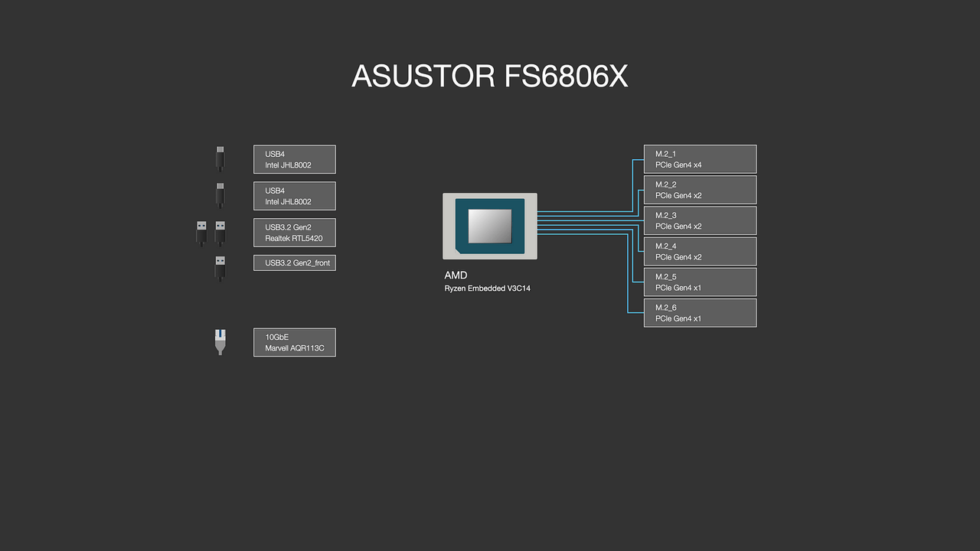Select the USB3.2 Gen2 Realtek RTL5420 label
This screenshot has height=551, width=980.
point(294,232)
